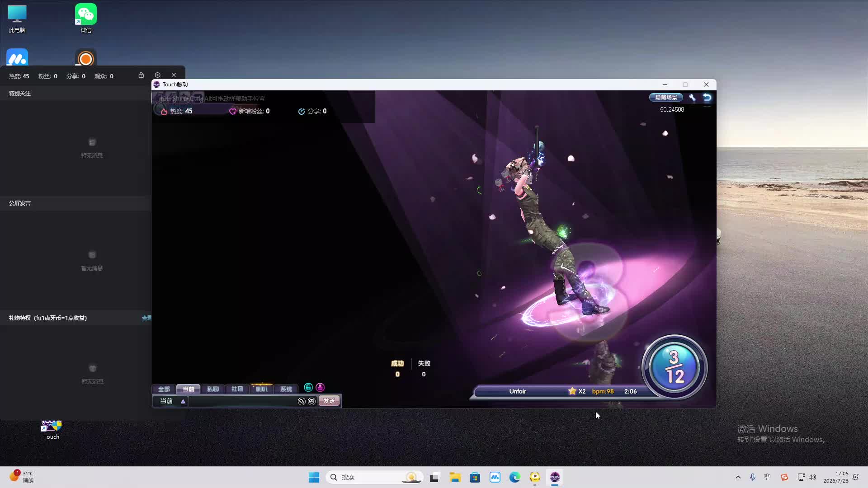The width and height of the screenshot is (868, 488).
Task: Toggle the teal chat lock icon
Action: tap(308, 387)
